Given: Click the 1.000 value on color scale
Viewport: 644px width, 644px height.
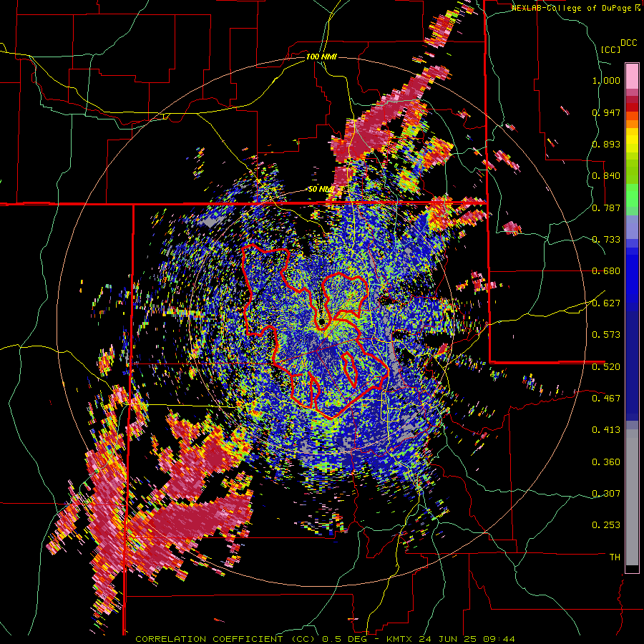Looking at the screenshot, I should point(606,80).
